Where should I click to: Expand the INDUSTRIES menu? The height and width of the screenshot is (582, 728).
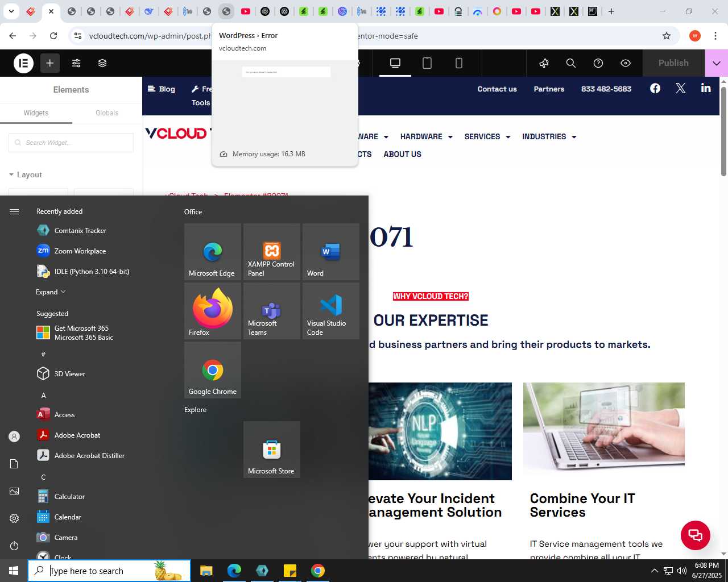coord(549,137)
